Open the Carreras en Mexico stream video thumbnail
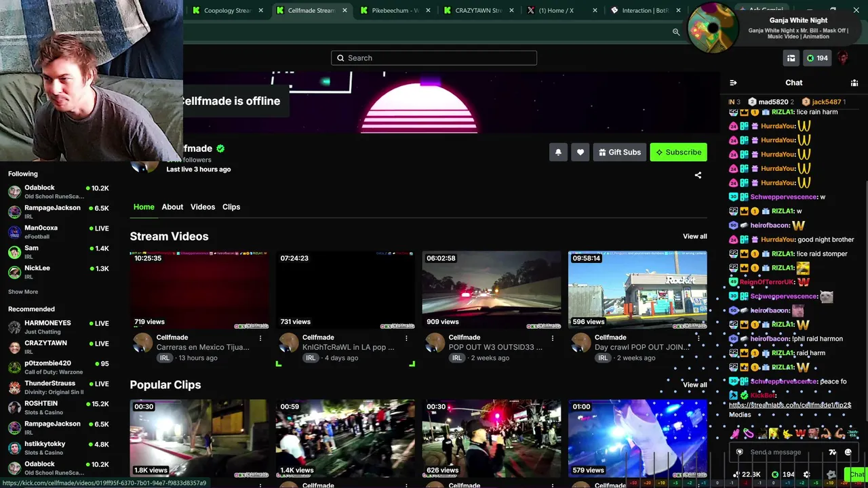The image size is (868, 488). tap(199, 290)
